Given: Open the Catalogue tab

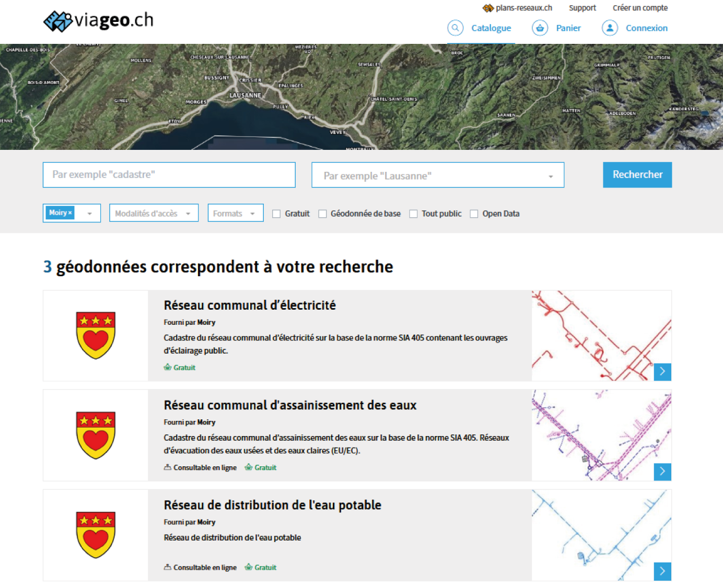Looking at the screenshot, I should (x=491, y=28).
